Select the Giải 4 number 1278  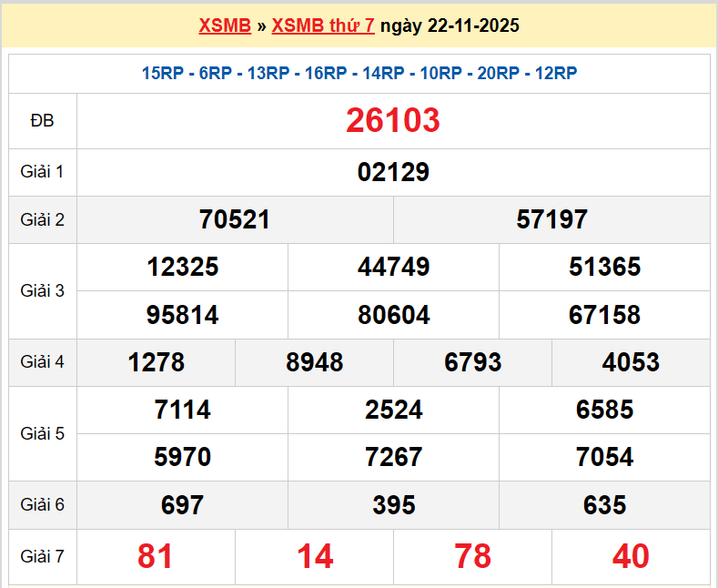pyautogui.click(x=156, y=362)
